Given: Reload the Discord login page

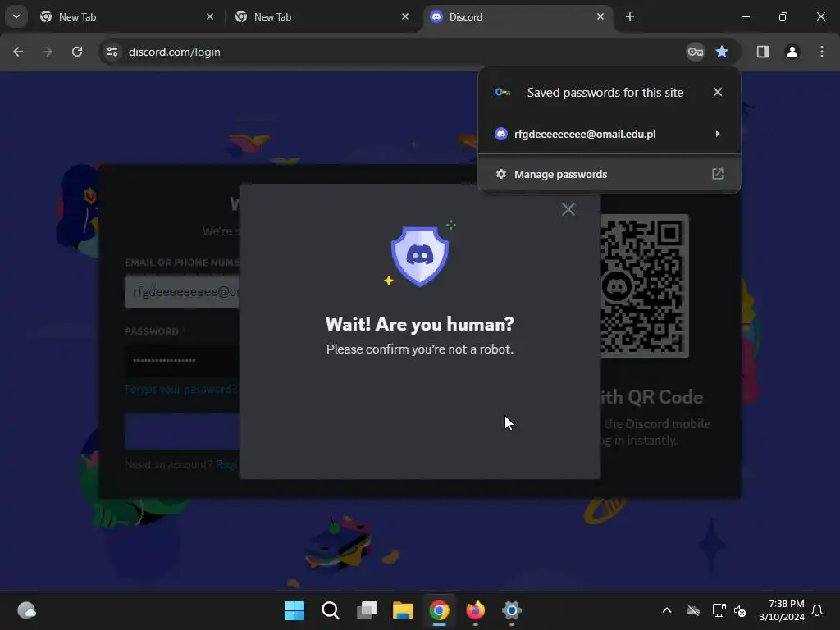Looking at the screenshot, I should click(77, 52).
